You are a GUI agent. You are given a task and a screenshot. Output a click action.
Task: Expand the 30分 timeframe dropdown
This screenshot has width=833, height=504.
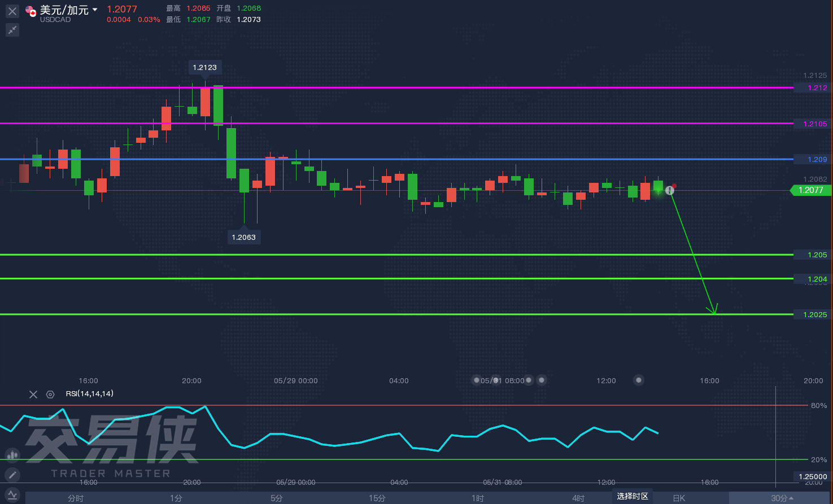pos(782,498)
